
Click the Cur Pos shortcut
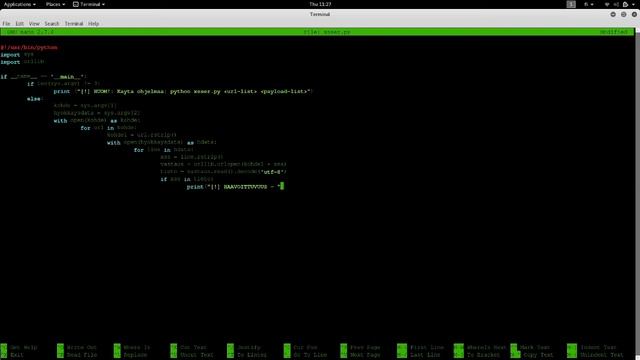click(300, 347)
